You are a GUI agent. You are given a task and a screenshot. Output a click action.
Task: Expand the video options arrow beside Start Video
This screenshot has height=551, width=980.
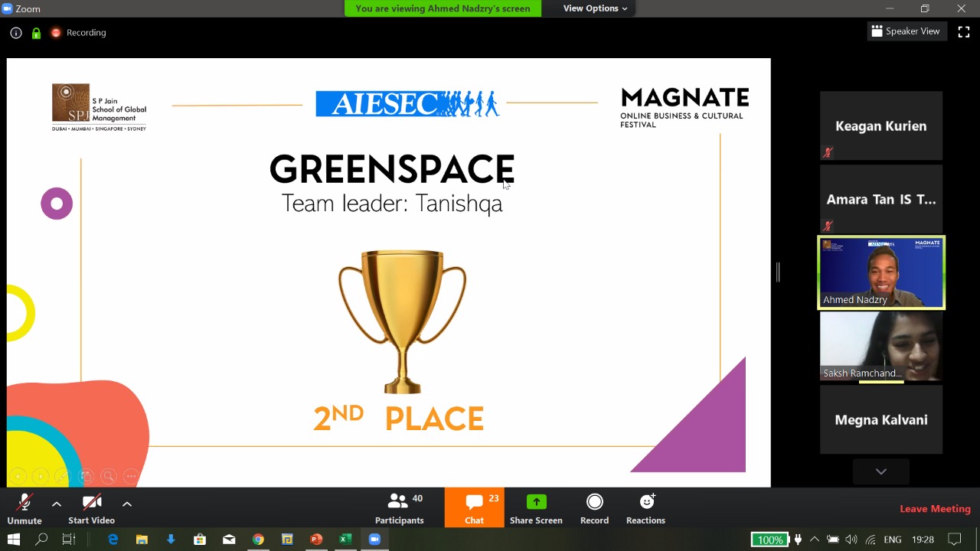pos(127,504)
